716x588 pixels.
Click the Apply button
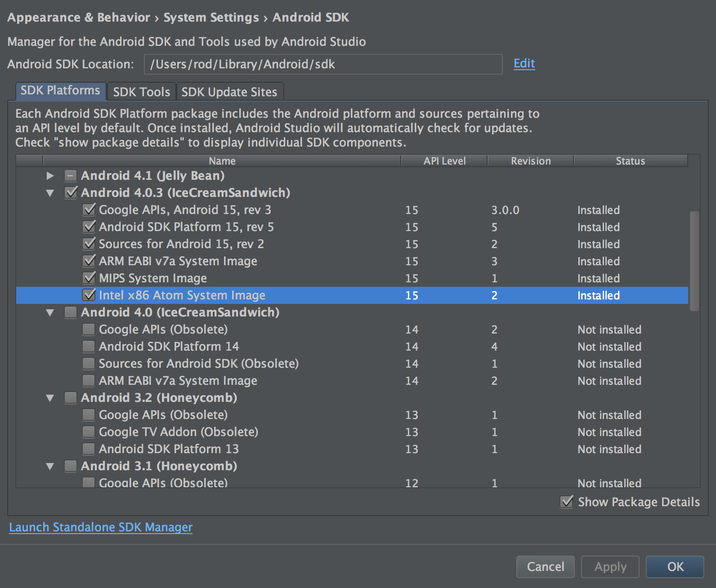(610, 566)
